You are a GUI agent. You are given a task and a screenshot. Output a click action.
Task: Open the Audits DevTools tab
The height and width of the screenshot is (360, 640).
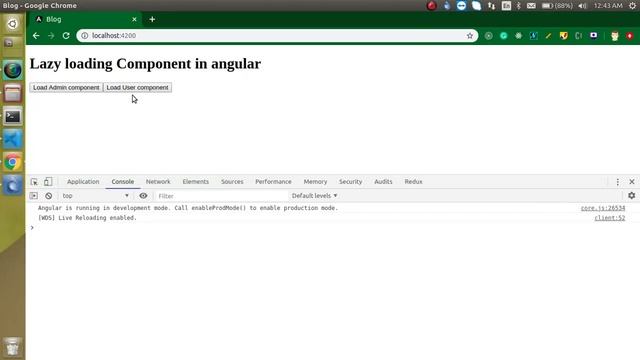click(383, 182)
